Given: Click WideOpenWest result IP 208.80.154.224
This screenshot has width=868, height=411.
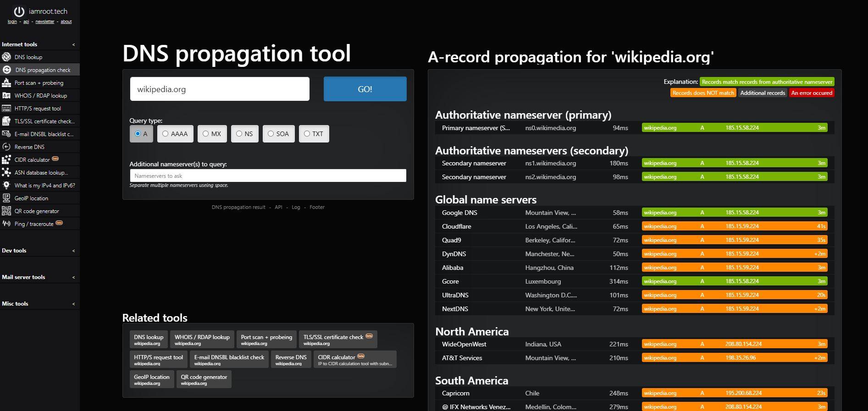Looking at the screenshot, I should (x=743, y=344).
